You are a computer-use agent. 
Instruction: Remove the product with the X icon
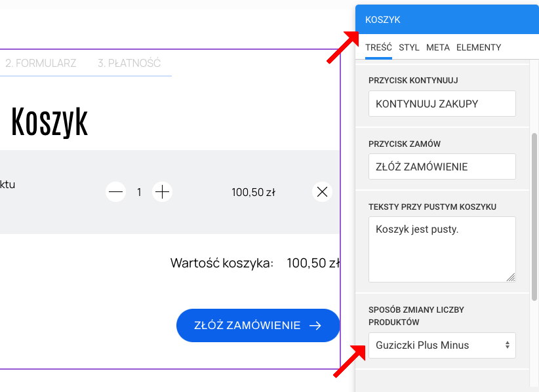click(x=322, y=192)
